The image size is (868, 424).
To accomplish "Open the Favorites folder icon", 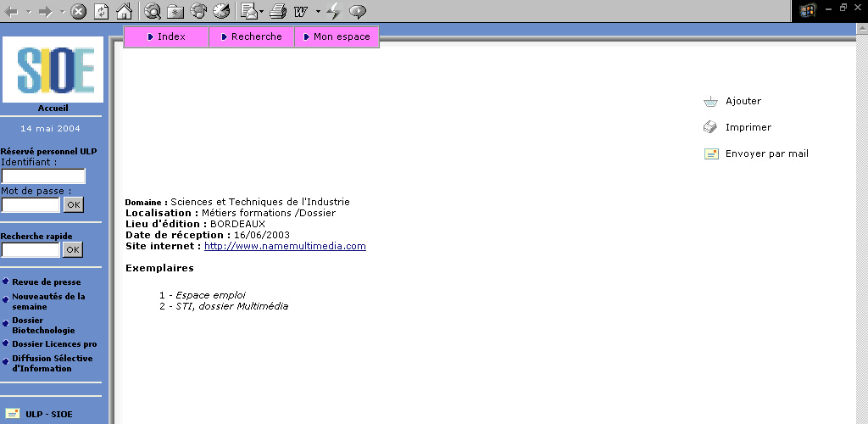I will (175, 11).
